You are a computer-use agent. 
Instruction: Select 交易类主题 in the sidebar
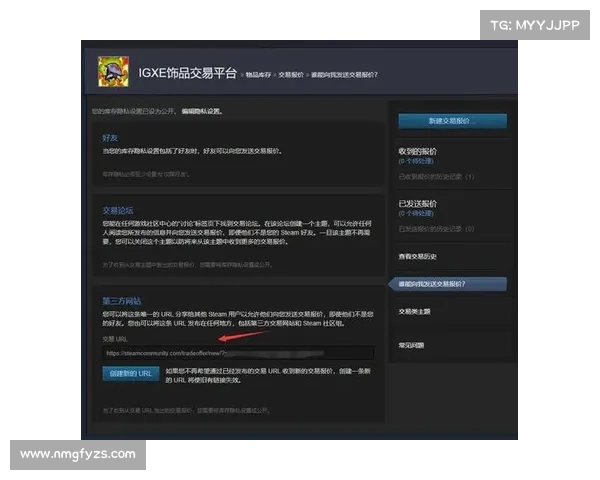pos(414,312)
